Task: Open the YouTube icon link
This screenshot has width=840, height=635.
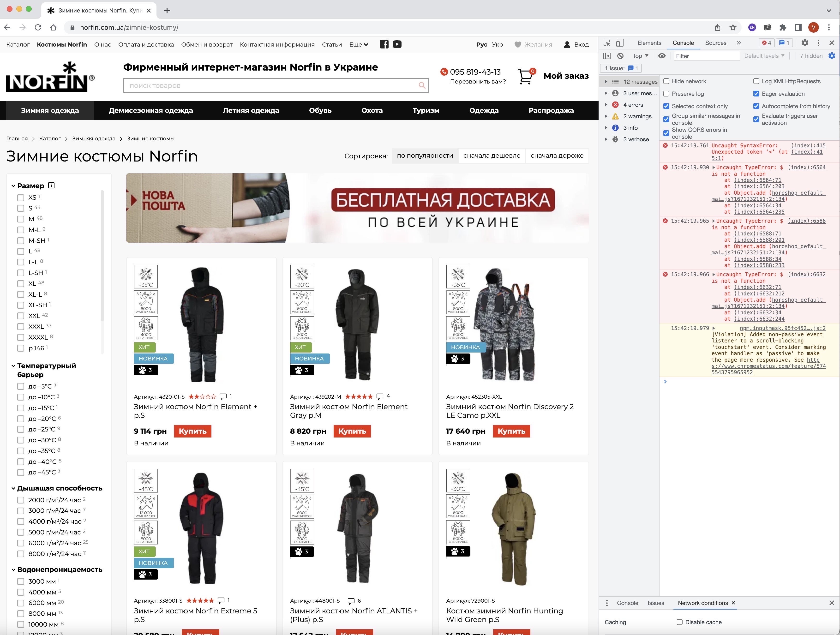Action: pos(397,44)
